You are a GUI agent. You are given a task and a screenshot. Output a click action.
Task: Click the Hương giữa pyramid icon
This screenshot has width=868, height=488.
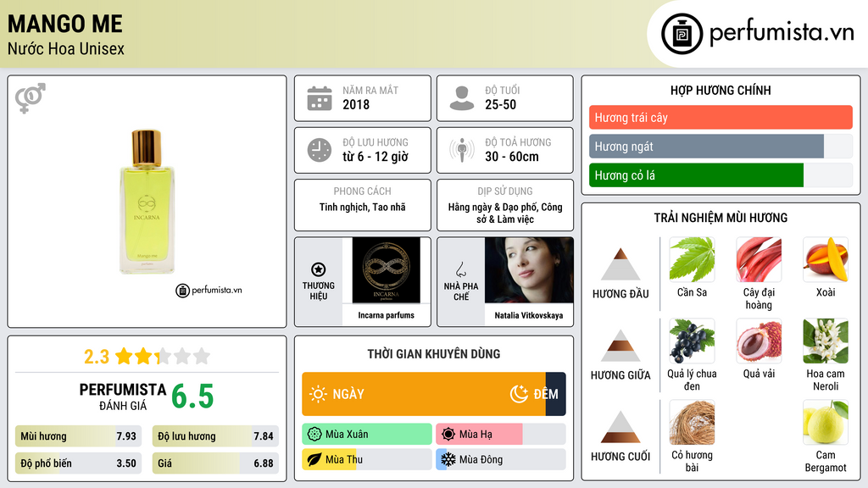[620, 346]
